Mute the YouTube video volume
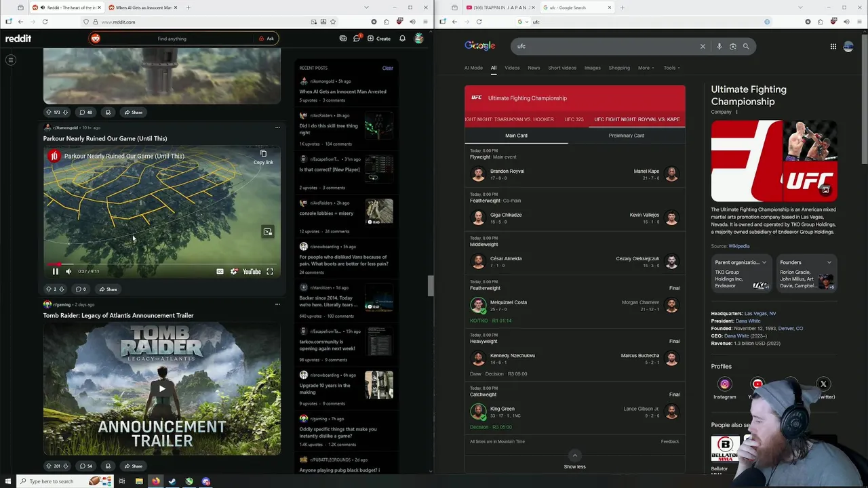 [68, 271]
